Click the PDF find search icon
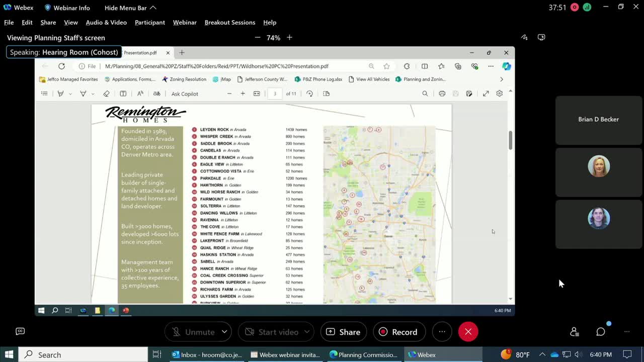This screenshot has height=362, width=644. (425, 94)
